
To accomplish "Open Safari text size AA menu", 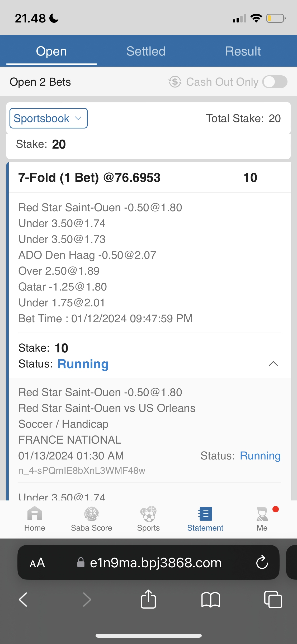I will click(37, 563).
